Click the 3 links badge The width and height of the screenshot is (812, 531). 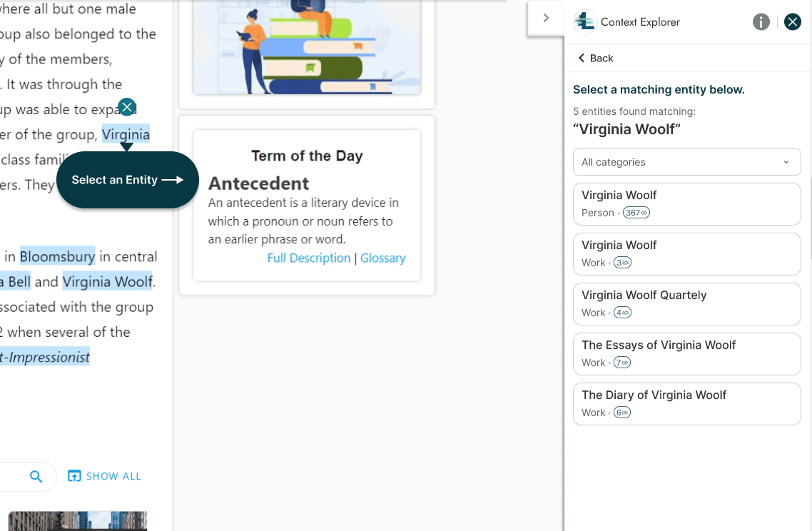tap(622, 263)
